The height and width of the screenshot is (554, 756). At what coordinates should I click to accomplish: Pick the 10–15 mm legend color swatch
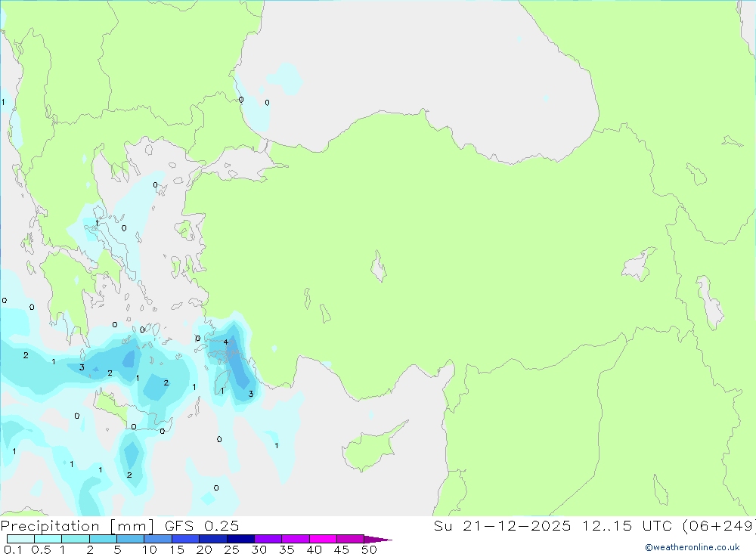(x=158, y=539)
